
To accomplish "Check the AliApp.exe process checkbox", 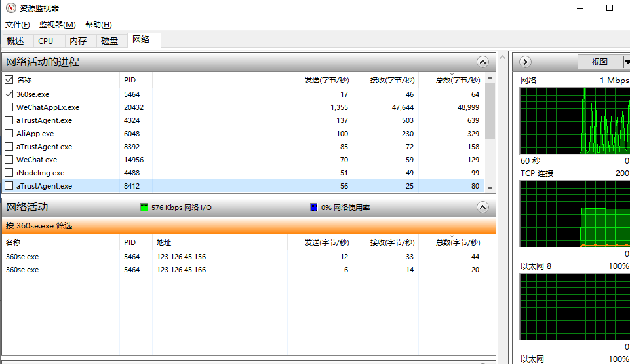I will pyautogui.click(x=9, y=134).
